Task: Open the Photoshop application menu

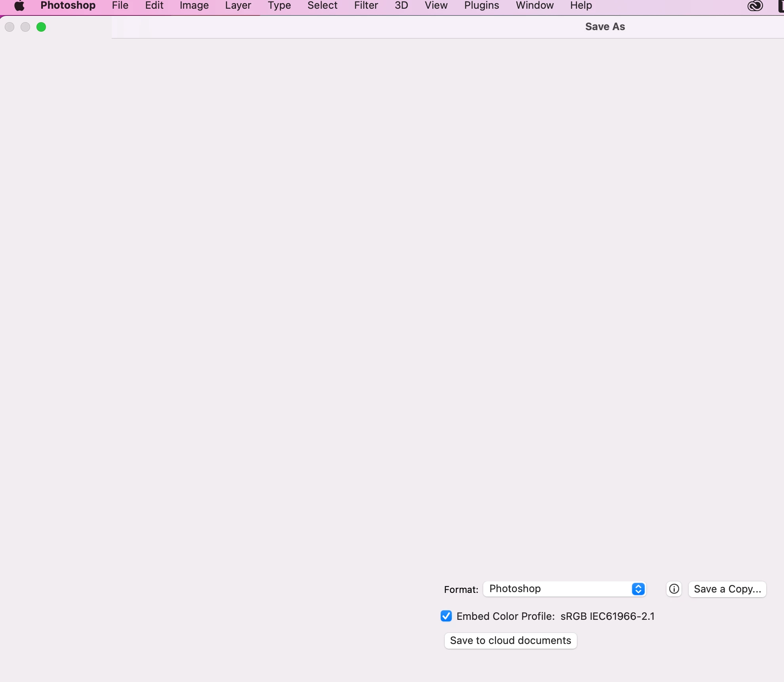Action: 68,6
